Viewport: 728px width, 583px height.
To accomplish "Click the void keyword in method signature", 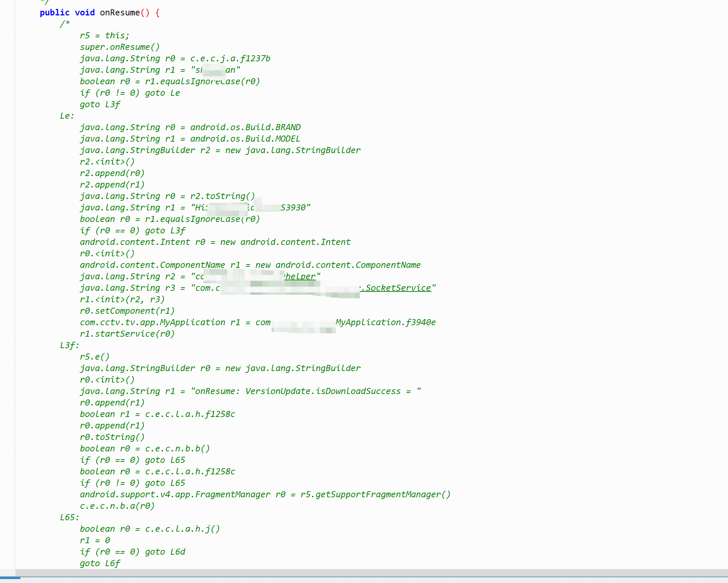I will [85, 13].
